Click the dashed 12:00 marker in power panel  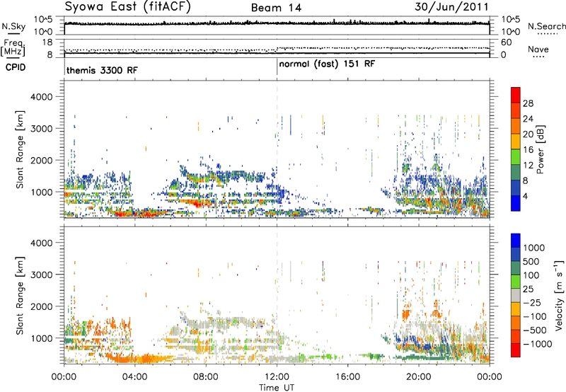coord(277,149)
